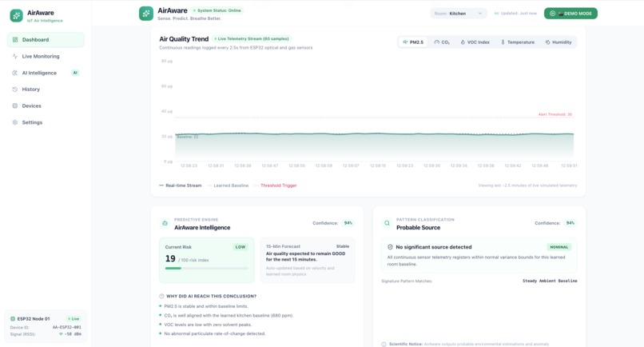Click the Live Monitoring pulse icon
644x347 pixels.
[15, 56]
